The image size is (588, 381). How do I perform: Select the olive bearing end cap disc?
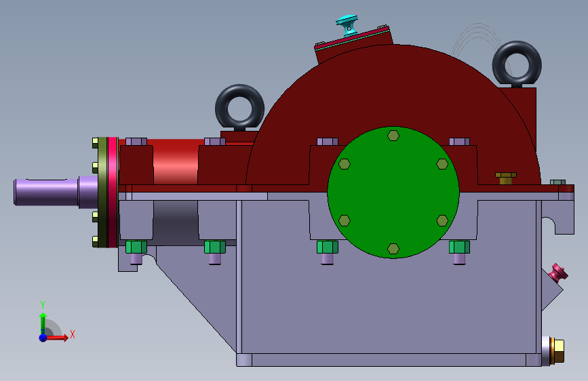click(x=102, y=192)
